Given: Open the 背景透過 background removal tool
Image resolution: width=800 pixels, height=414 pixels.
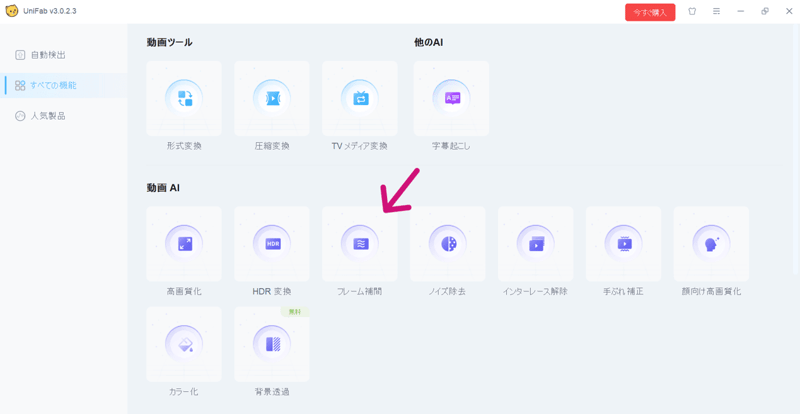Looking at the screenshot, I should [x=272, y=344].
